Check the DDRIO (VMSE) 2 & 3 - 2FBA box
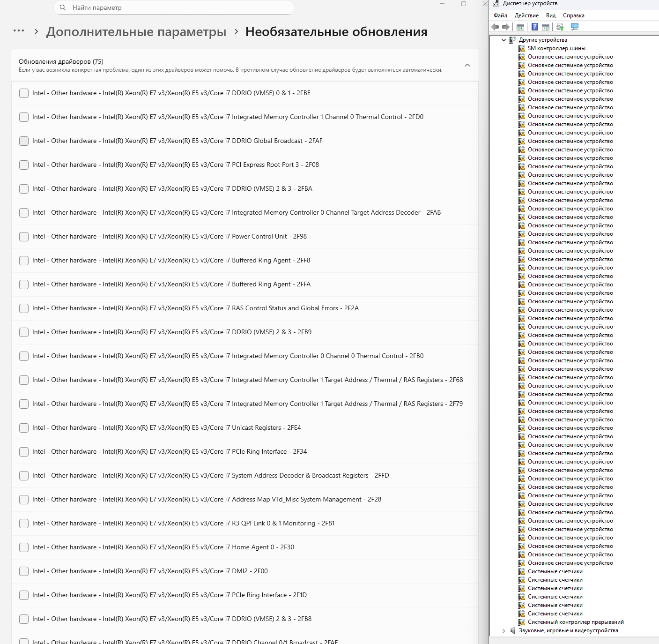659x644 pixels. 24,189
